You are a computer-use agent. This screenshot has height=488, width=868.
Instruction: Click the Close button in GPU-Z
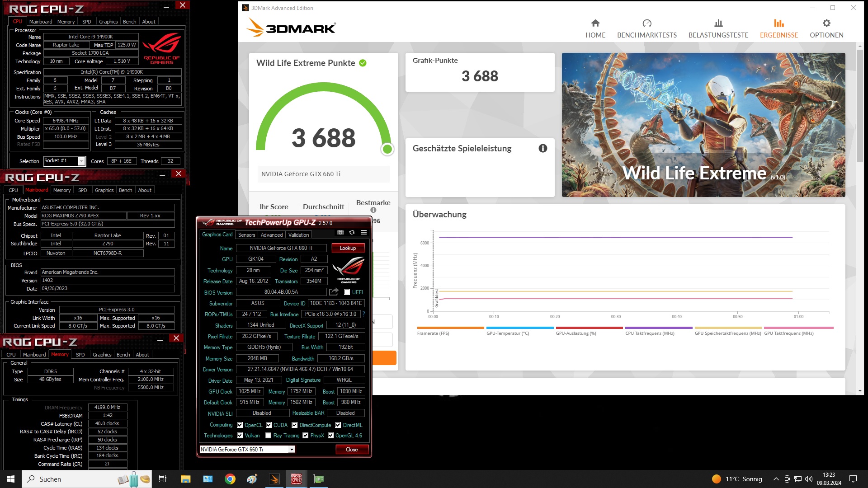tap(352, 450)
